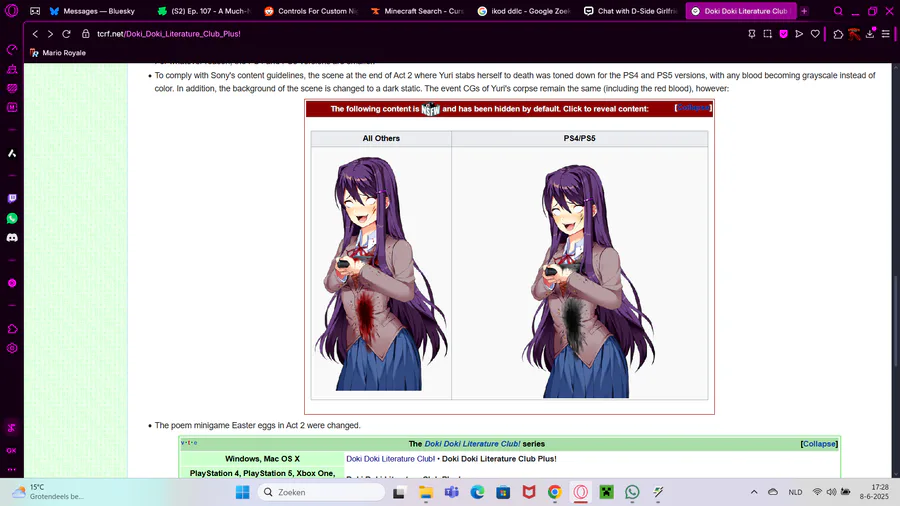This screenshot has height=506, width=900.
Task: Open the Doki Doki Literature Club! series link
Action: pyautogui.click(x=472, y=444)
